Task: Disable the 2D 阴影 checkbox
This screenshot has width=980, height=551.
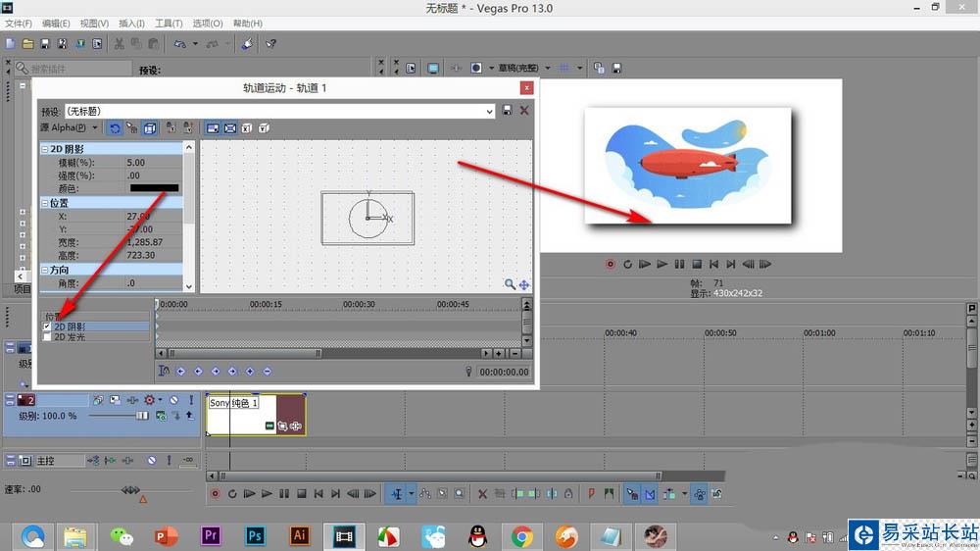Action: click(x=47, y=326)
